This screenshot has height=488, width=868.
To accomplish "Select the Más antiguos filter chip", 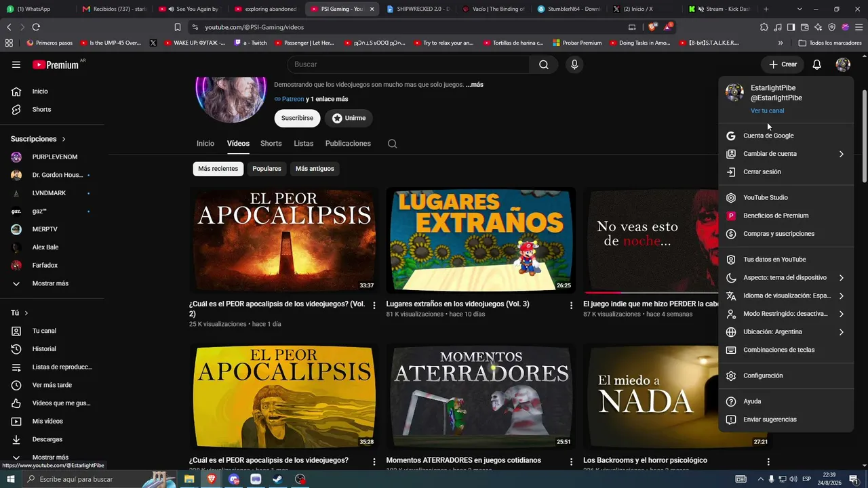I will click(x=315, y=169).
